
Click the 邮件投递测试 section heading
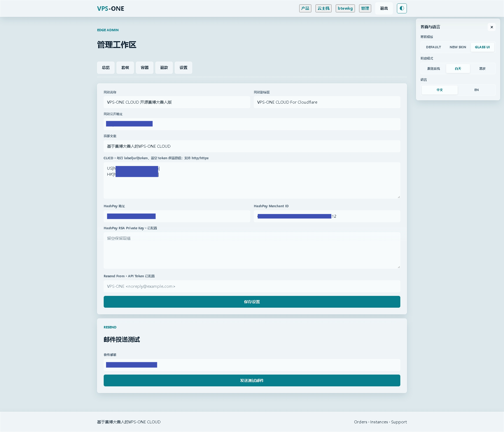[x=122, y=340]
